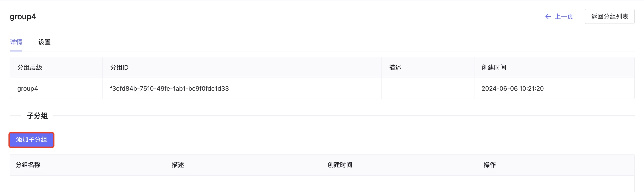Click the 添加子分组 button

[x=32, y=140]
